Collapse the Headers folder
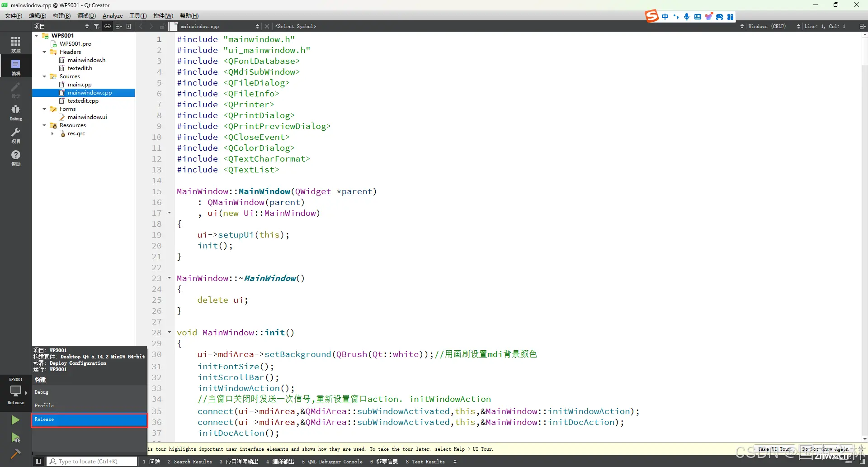The width and height of the screenshot is (868, 467). (44, 52)
